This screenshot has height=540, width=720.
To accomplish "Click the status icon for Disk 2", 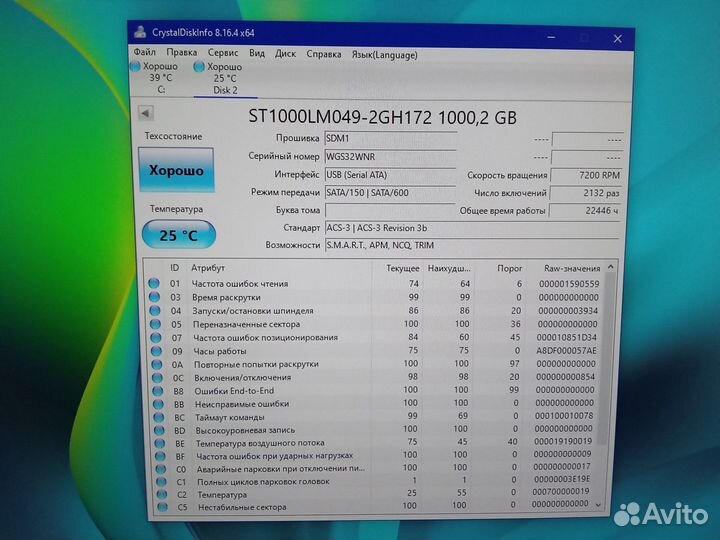I will tap(199, 66).
